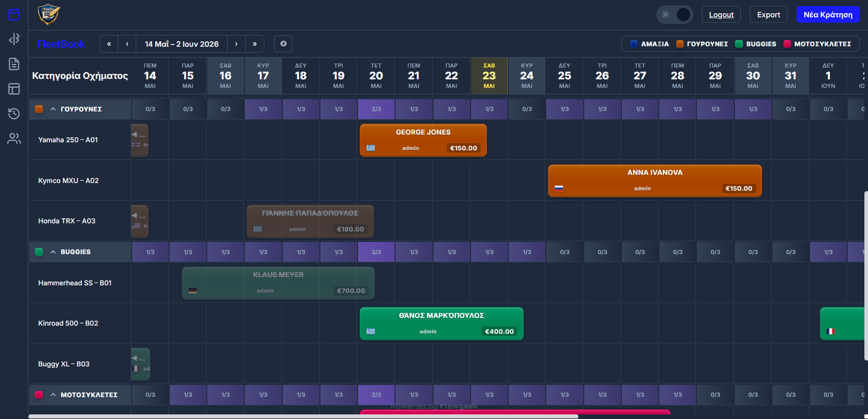Click flag on ΓΙΑΝΝΗΣ ΠΑΠΑΔΌΠΟΥΛΟΣ booking

coord(258,228)
